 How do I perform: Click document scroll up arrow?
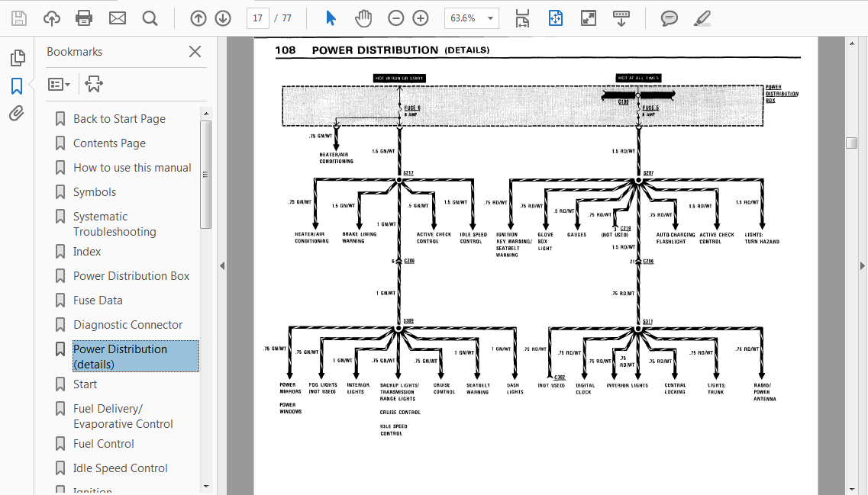852,43
